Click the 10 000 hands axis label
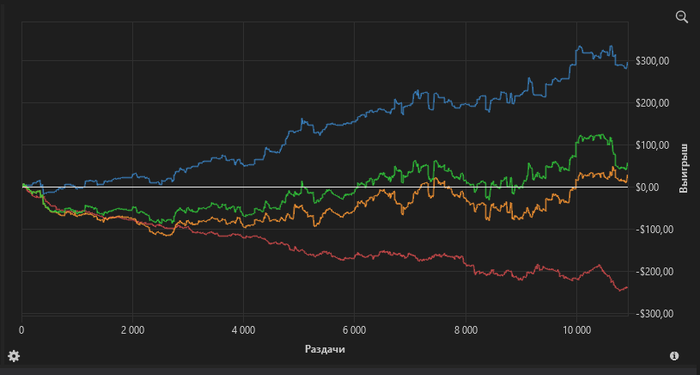 [576, 331]
